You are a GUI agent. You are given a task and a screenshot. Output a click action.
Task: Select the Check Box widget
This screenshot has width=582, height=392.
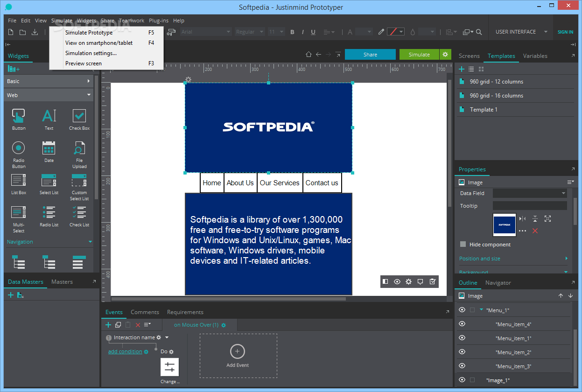tap(79, 119)
